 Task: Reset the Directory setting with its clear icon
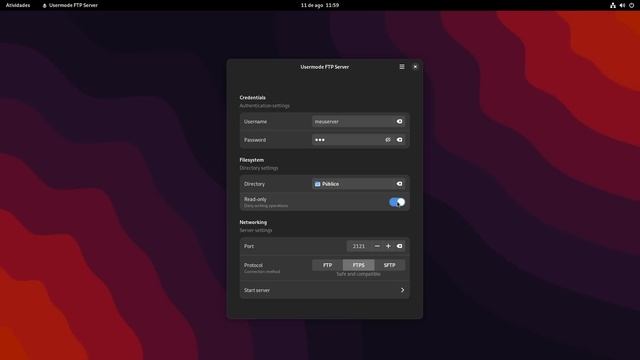(x=400, y=184)
